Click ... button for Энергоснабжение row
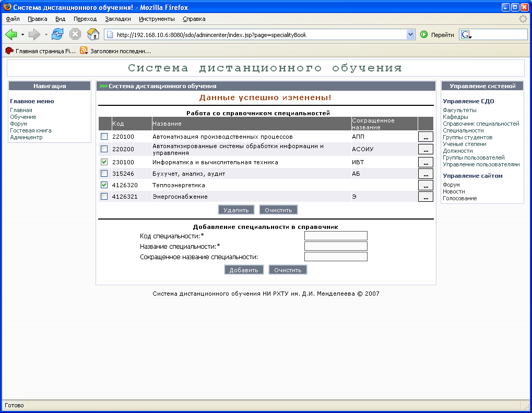Viewport: 532px width, 413px height. [x=425, y=197]
